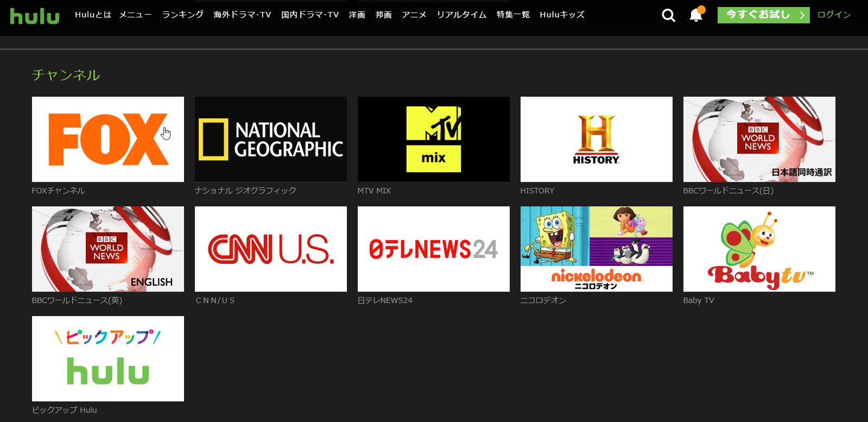Click the FOXチャンネル caption text
Viewport: 868px width, 422px height.
(59, 191)
